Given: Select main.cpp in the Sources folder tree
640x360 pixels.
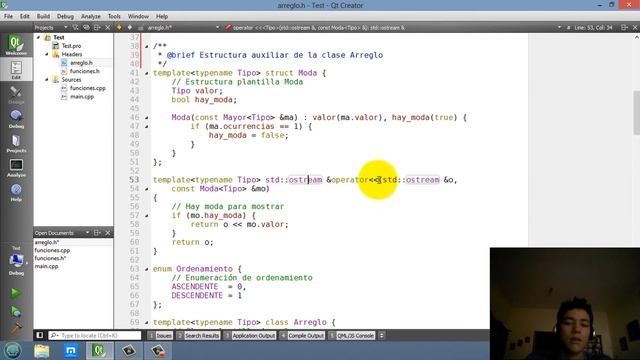Looking at the screenshot, I should [x=82, y=96].
